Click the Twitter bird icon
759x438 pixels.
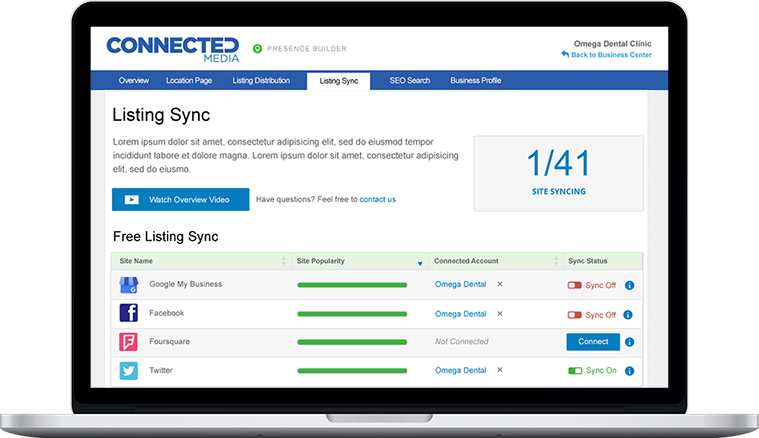coord(128,371)
